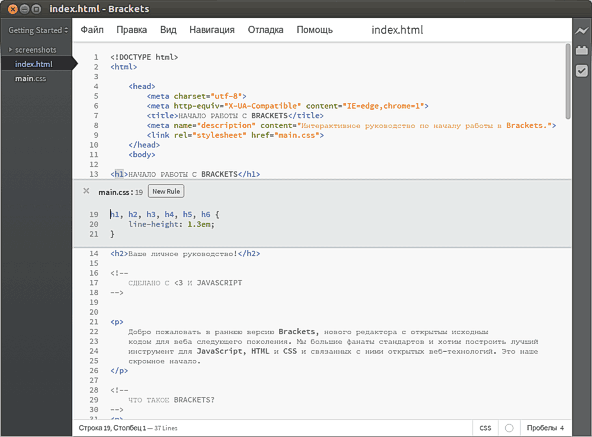Close the main.css inline editor

(x=86, y=191)
